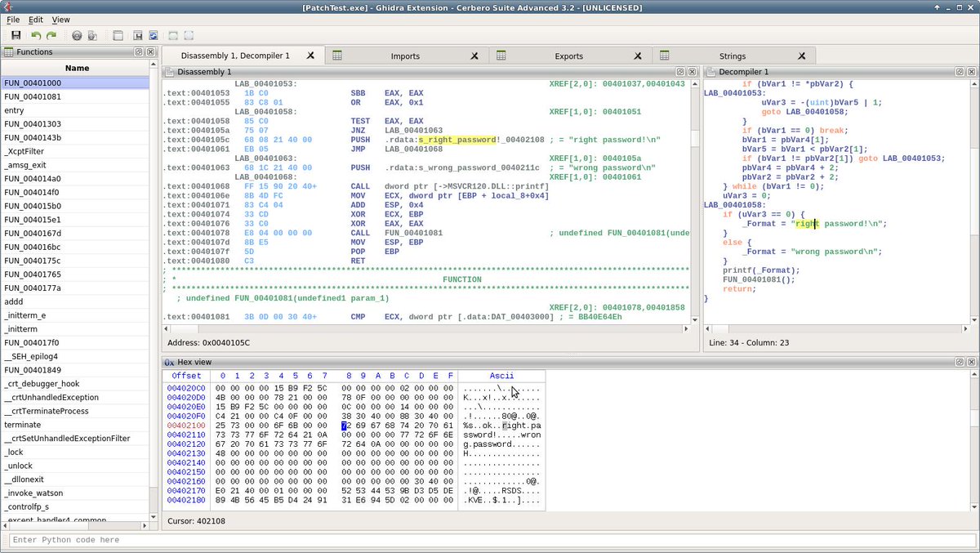Switch to the Exports tab

coord(568,56)
